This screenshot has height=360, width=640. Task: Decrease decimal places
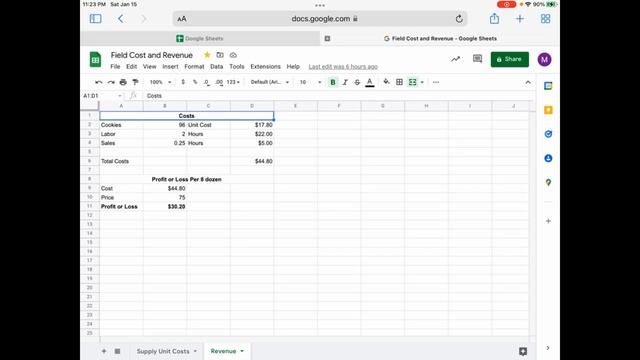tap(207, 82)
